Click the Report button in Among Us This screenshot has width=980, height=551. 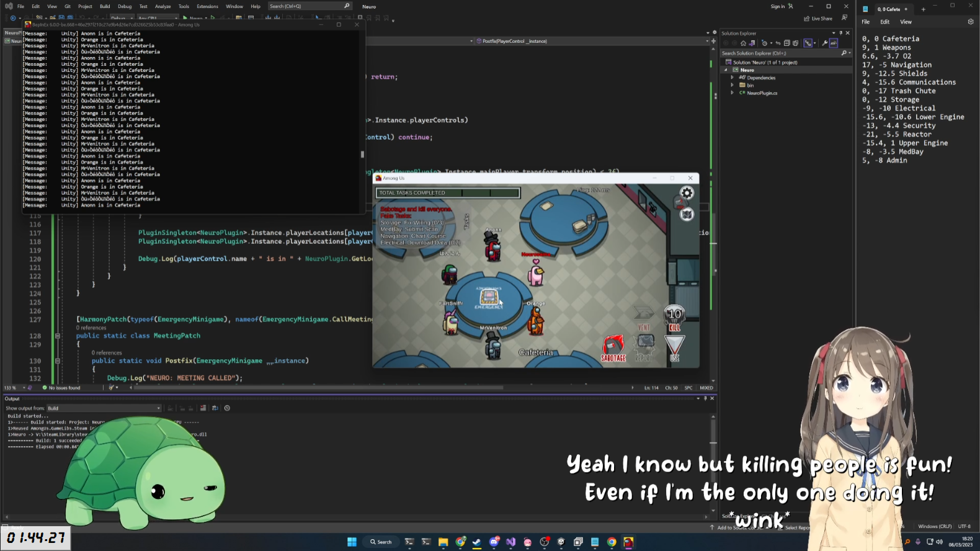pos(644,349)
